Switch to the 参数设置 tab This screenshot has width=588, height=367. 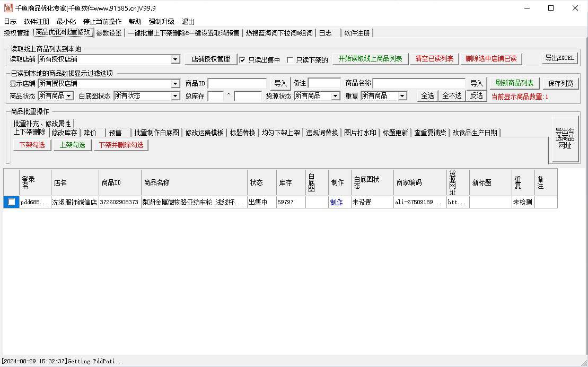tap(109, 33)
